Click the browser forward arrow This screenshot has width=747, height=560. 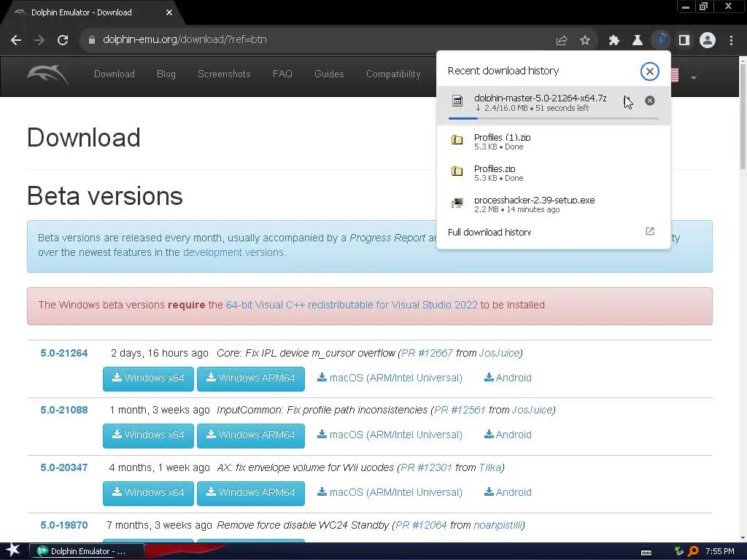[39, 40]
